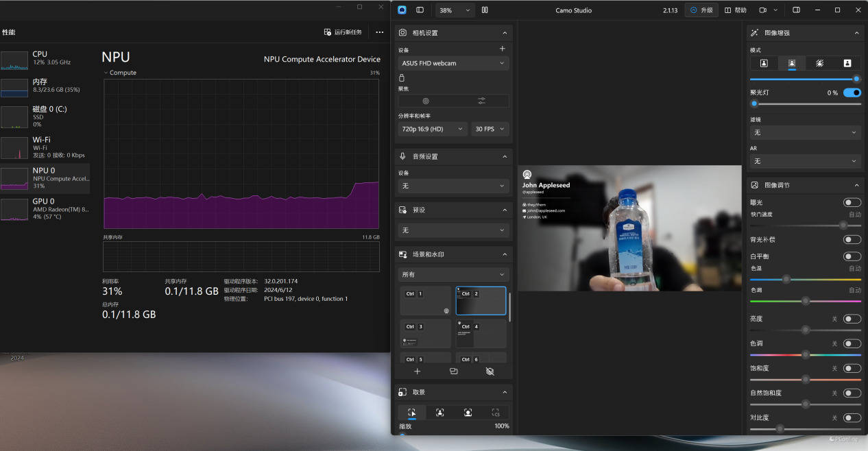The height and width of the screenshot is (451, 868).
Task: Adjust the 色温 color temperature slider
Action: pos(806,279)
